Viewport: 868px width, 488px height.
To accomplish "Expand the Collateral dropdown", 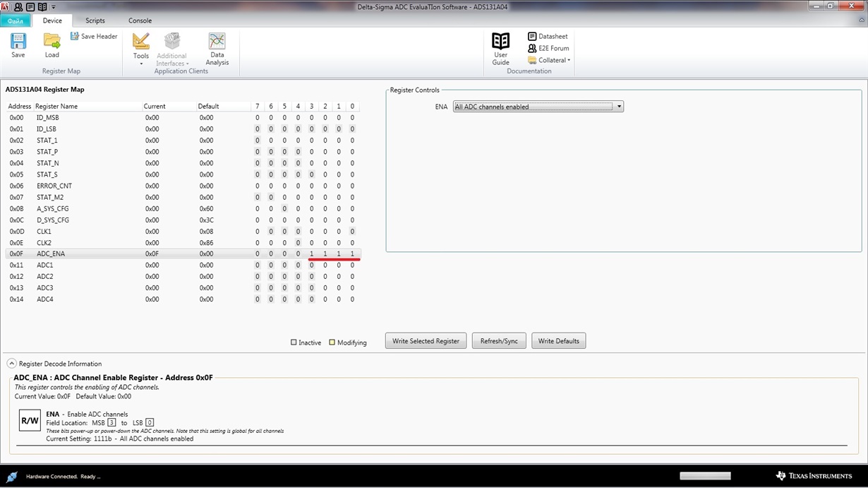I will 549,60.
